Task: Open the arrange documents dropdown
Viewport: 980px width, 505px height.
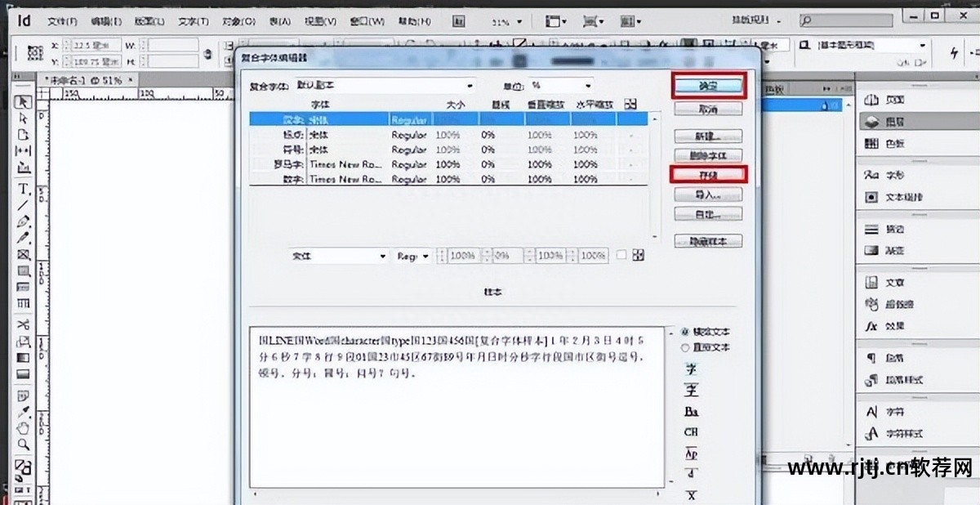Action: click(x=630, y=21)
